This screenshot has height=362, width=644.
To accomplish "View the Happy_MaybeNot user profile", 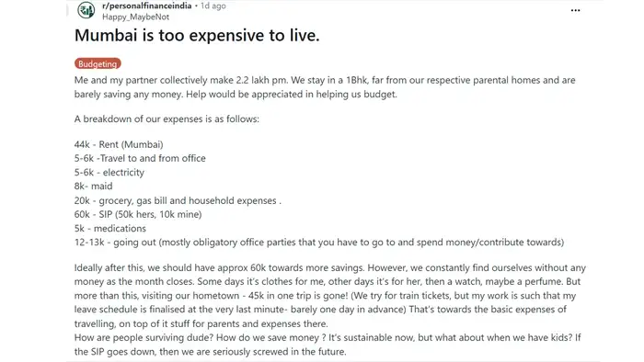I will click(135, 17).
